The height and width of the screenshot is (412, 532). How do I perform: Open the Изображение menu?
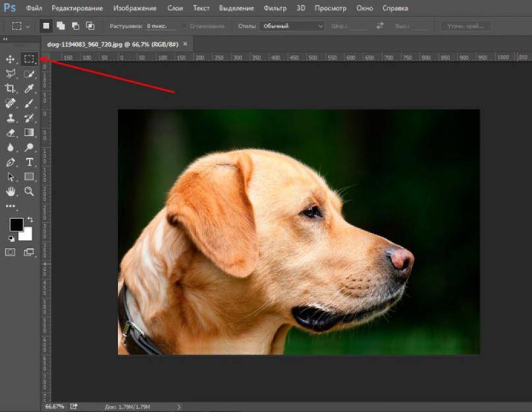(135, 8)
